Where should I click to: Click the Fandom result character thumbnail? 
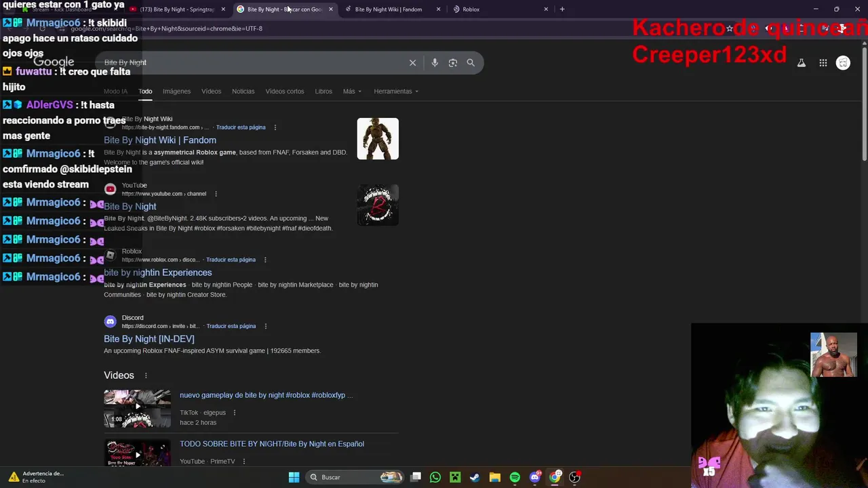click(378, 139)
